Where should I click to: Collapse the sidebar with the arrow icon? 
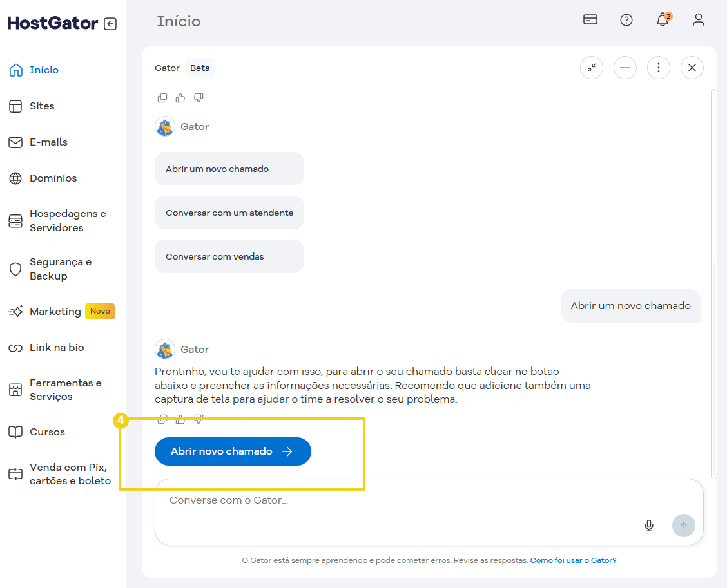pyautogui.click(x=110, y=23)
